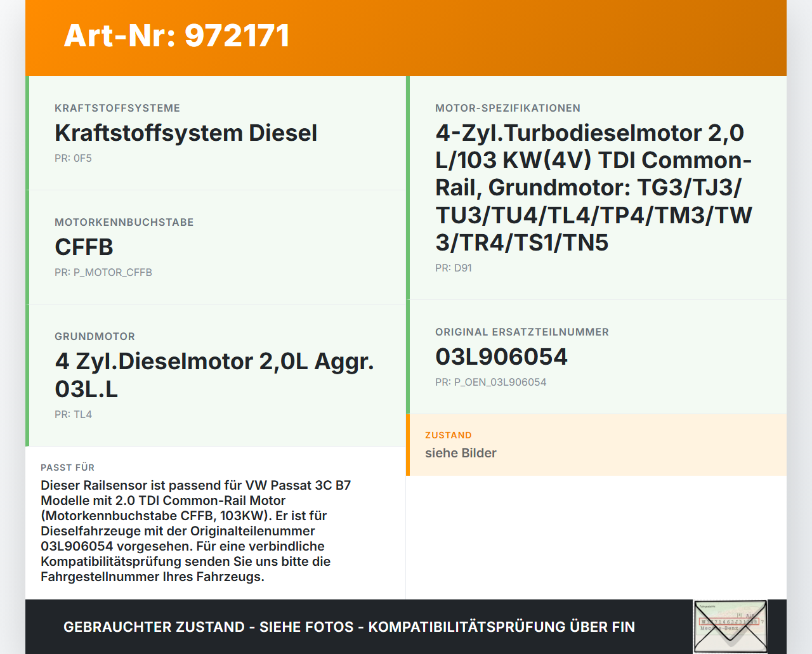Click the 4-Zyl.Turbodieselmotor specification text
812x654 pixels.
pos(593,188)
